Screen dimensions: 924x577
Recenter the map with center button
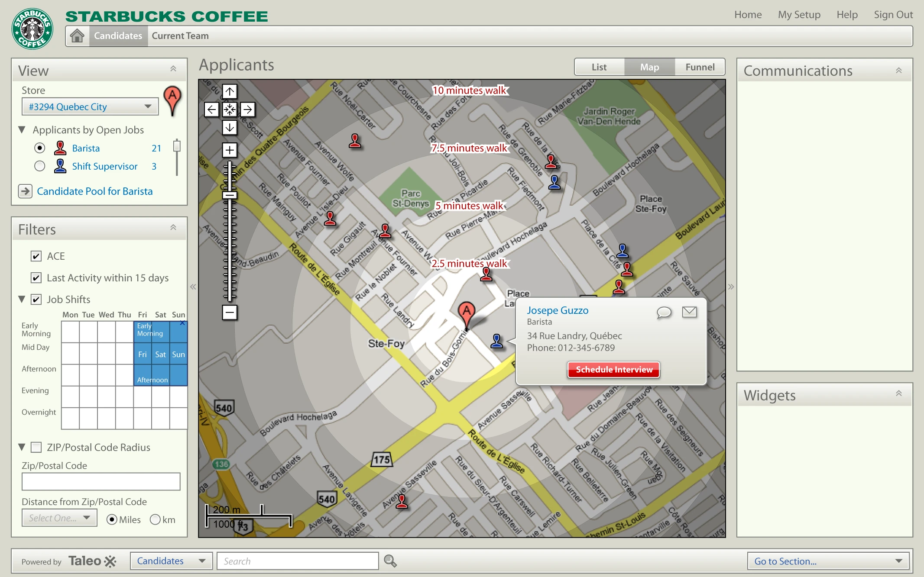[x=230, y=110]
